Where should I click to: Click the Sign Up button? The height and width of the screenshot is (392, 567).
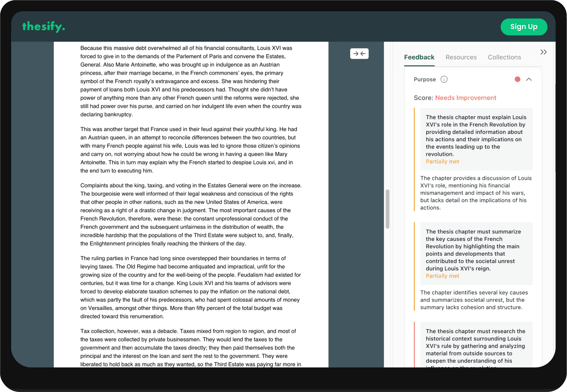[x=524, y=27]
